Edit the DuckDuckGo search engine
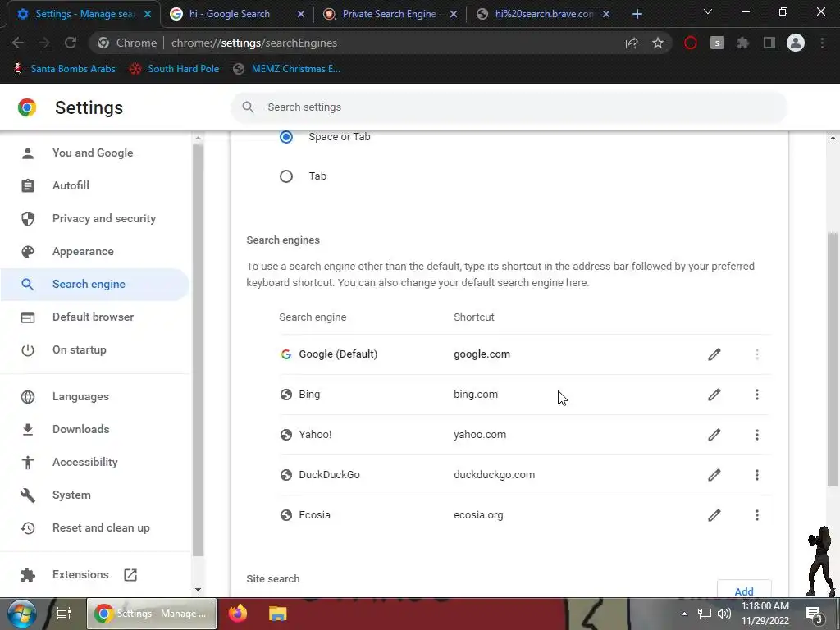This screenshot has height=630, width=840. coord(714,475)
